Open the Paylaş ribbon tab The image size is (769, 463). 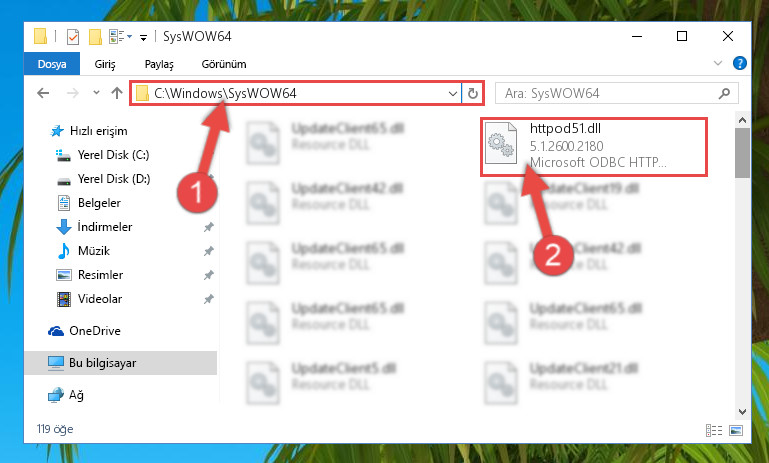[159, 64]
